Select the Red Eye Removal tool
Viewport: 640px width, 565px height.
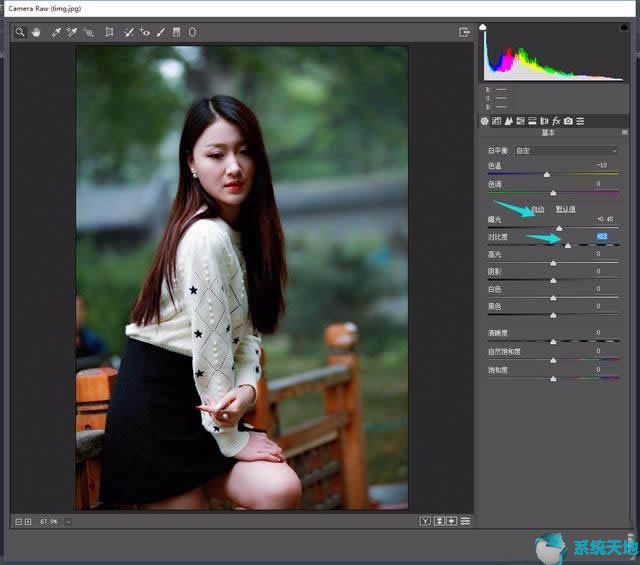pos(144,32)
